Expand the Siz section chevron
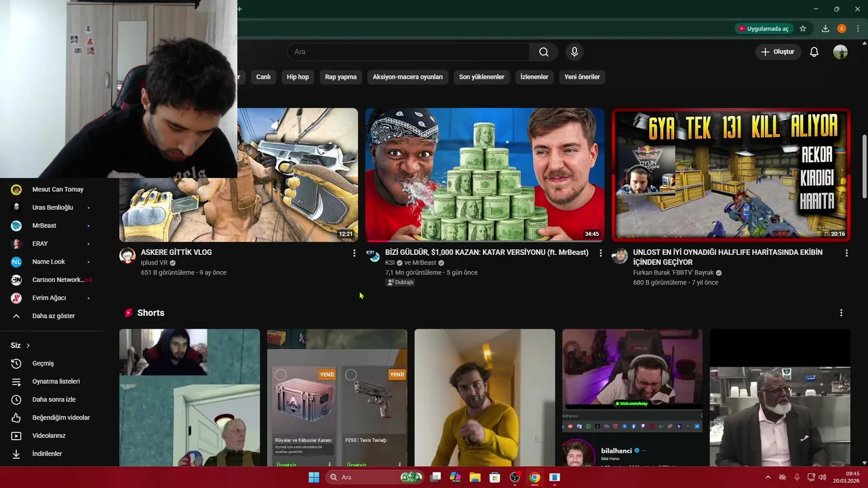Screen dimensions: 868x488 (x=28, y=346)
